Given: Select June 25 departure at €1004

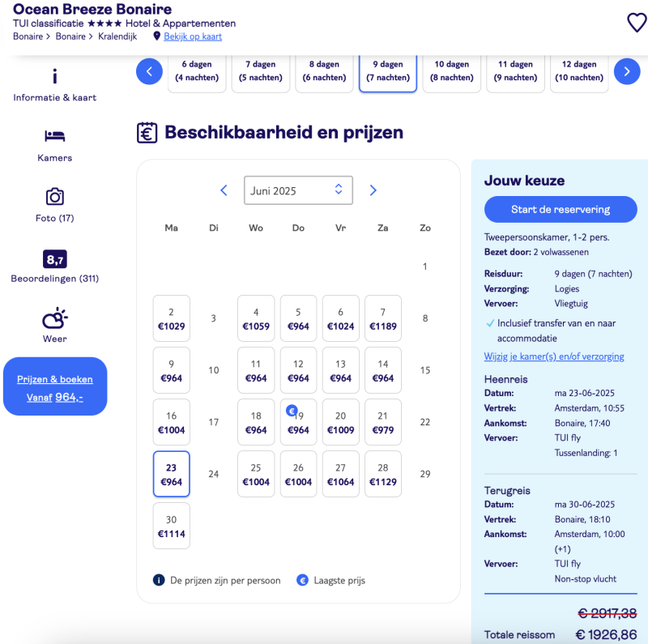Looking at the screenshot, I should point(256,474).
